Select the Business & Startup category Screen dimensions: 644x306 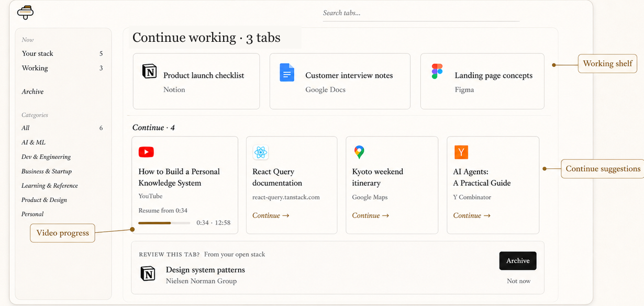[x=47, y=171]
